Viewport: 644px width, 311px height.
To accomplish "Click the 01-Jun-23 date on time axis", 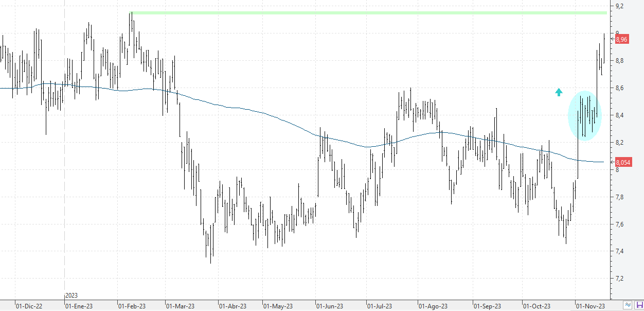I will (x=329, y=306).
